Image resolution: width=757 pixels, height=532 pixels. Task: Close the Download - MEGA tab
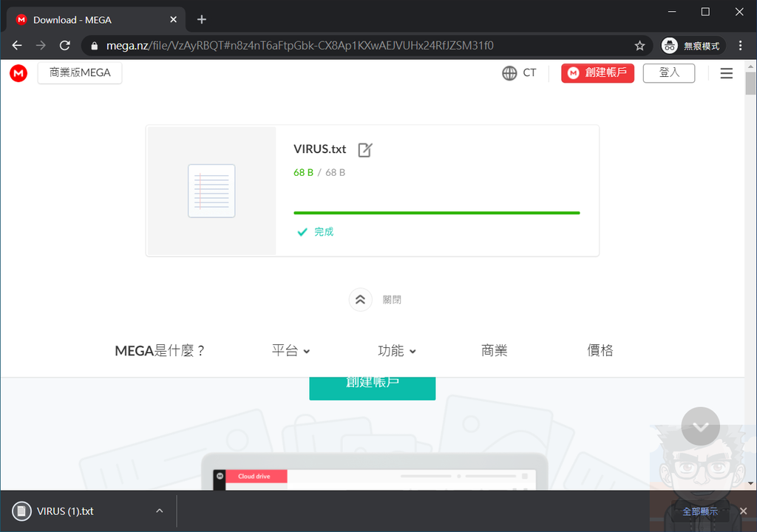coord(173,20)
